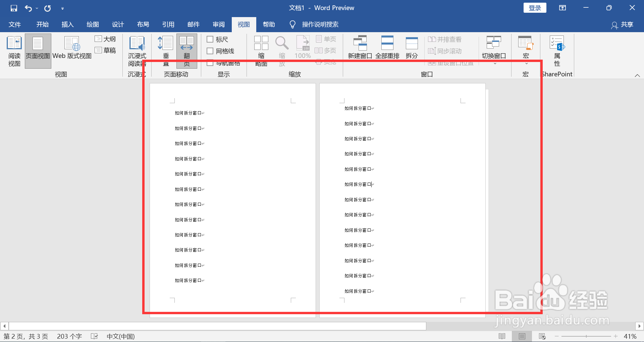Screen dimensions: 644x342
Task: Click the 41% zoom level
Action: tap(630, 336)
